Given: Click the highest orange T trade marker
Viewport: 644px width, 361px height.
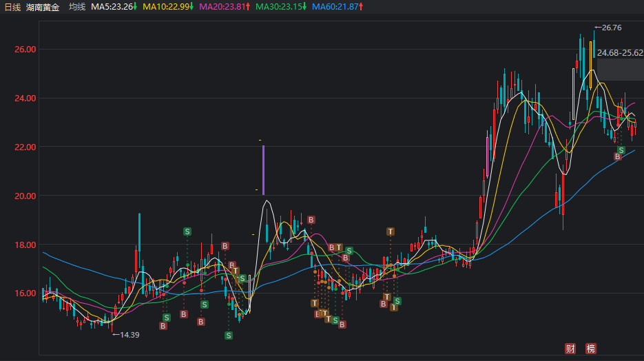Looking at the screenshot, I should [391, 231].
